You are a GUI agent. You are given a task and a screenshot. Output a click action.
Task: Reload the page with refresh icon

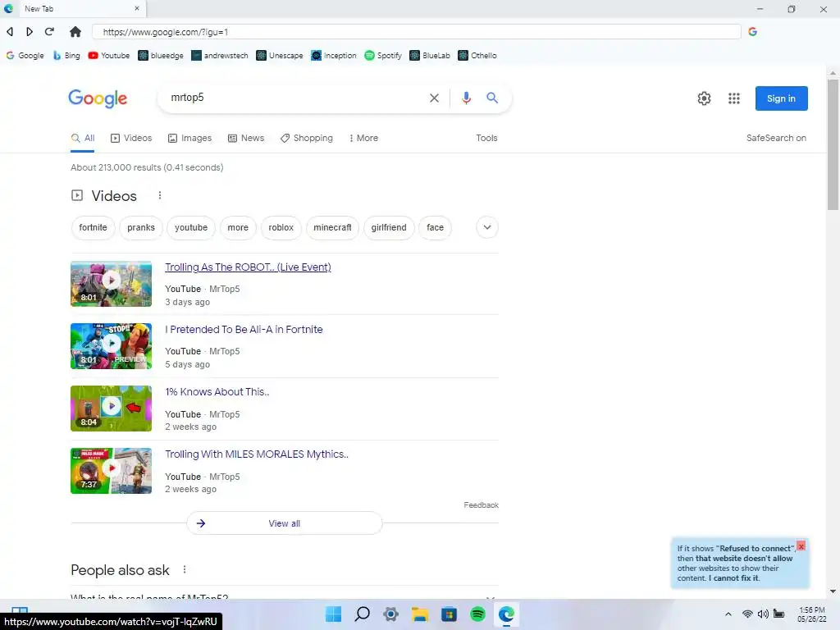coord(49,32)
